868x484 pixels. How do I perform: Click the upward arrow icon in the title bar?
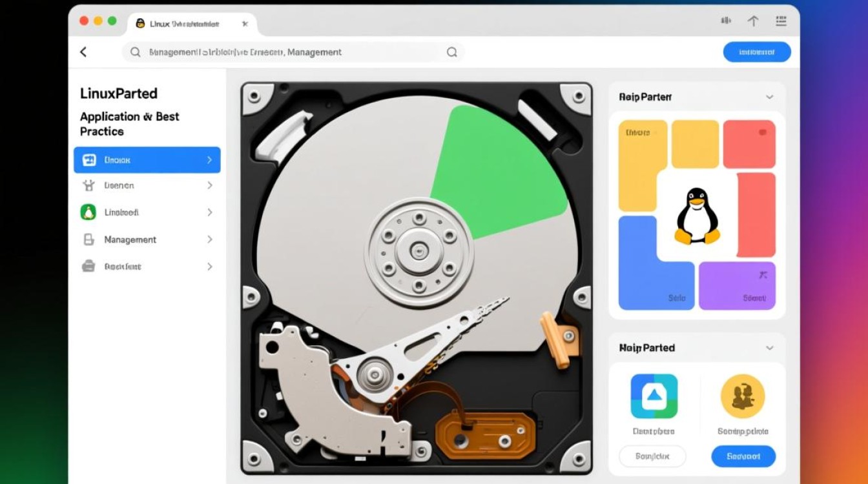pyautogui.click(x=753, y=21)
